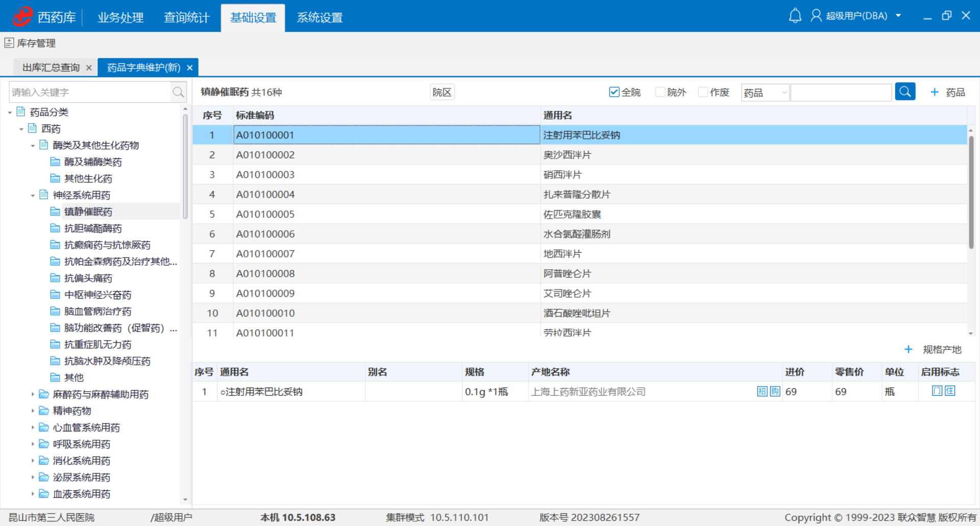The image size is (980, 526).
Task: Click the 住 enable flag icon
Action: (x=950, y=391)
